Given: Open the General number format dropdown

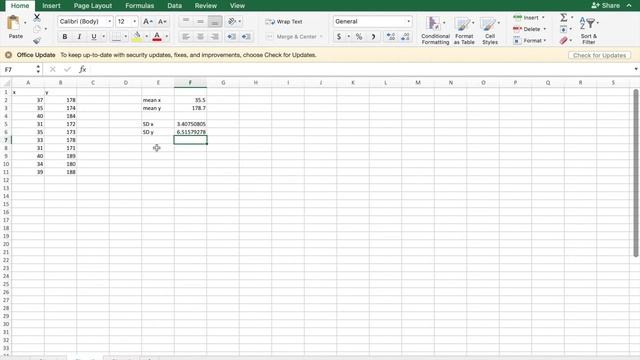Looking at the screenshot, I should tap(372, 21).
